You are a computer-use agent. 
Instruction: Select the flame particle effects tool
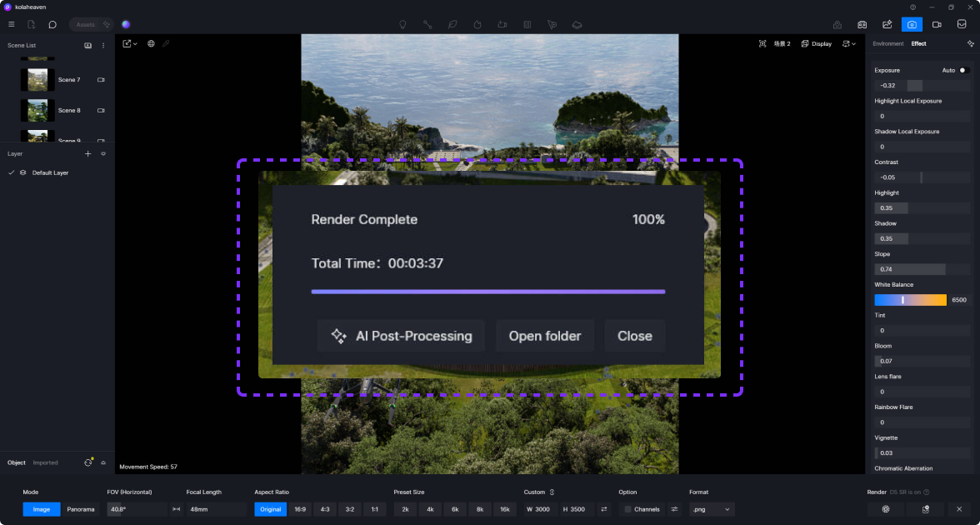(x=477, y=24)
